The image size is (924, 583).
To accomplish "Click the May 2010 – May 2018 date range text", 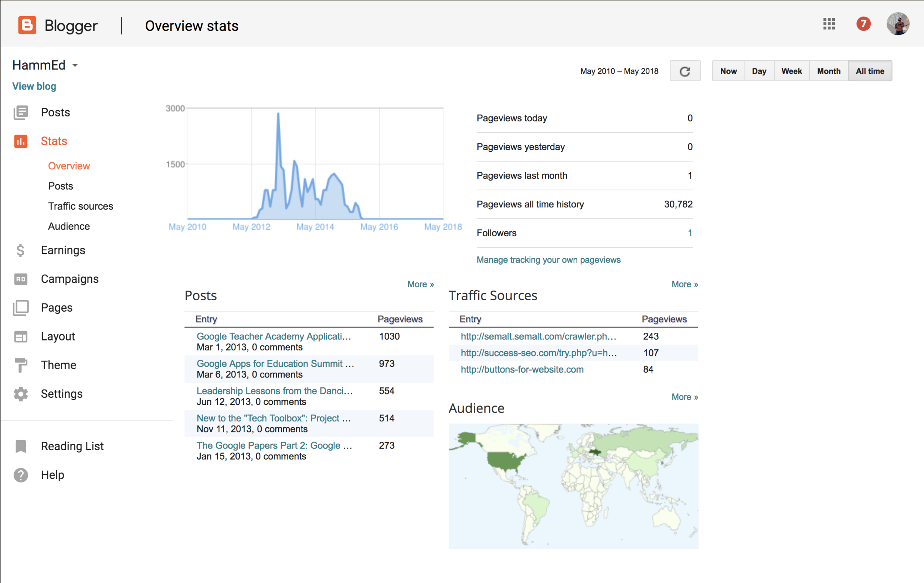I will 619,71.
